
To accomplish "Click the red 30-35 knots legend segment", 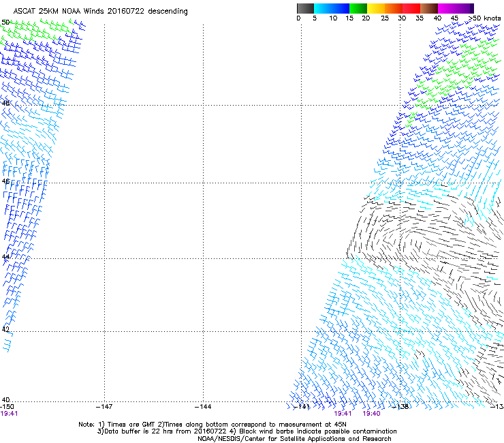I will click(x=411, y=8).
